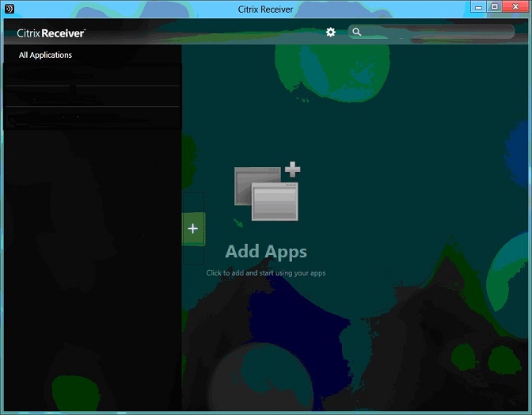Click the Add Apps windows icon

point(267,192)
